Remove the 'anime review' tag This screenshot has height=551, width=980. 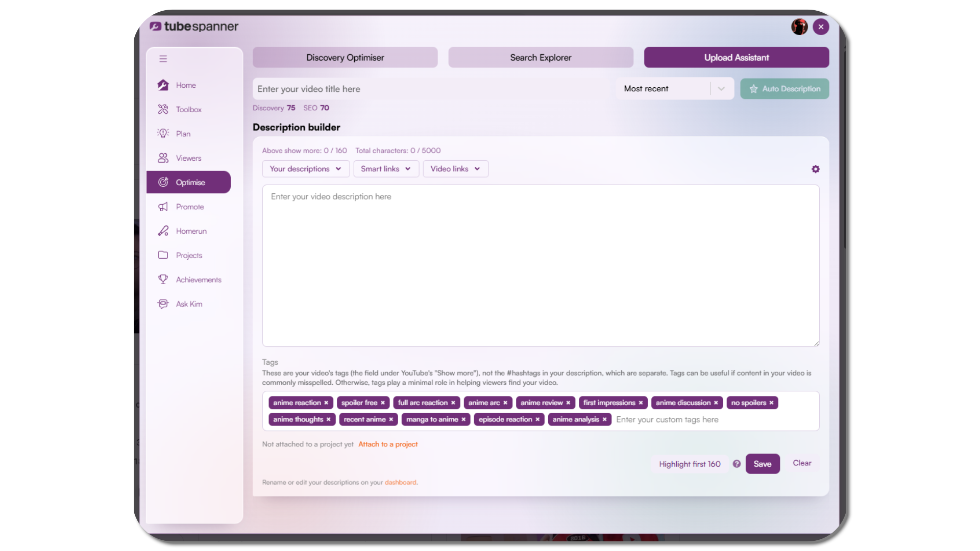(x=568, y=403)
